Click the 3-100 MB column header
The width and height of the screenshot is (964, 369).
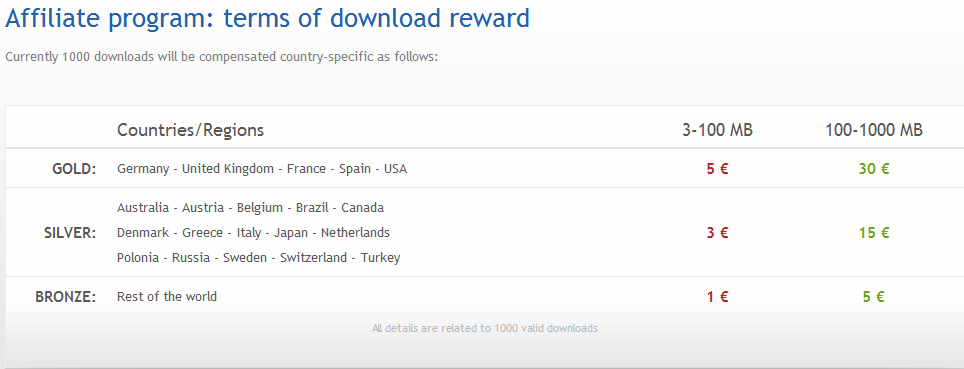[717, 130]
